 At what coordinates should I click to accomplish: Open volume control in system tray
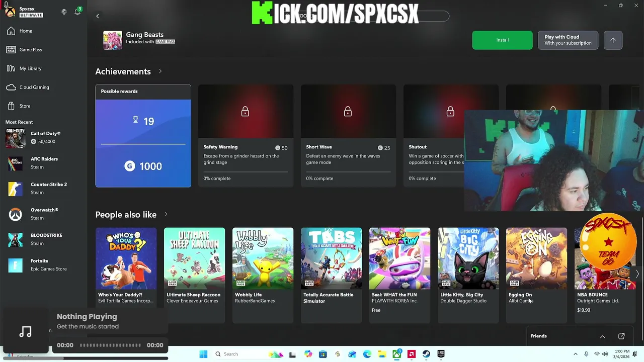click(606, 354)
